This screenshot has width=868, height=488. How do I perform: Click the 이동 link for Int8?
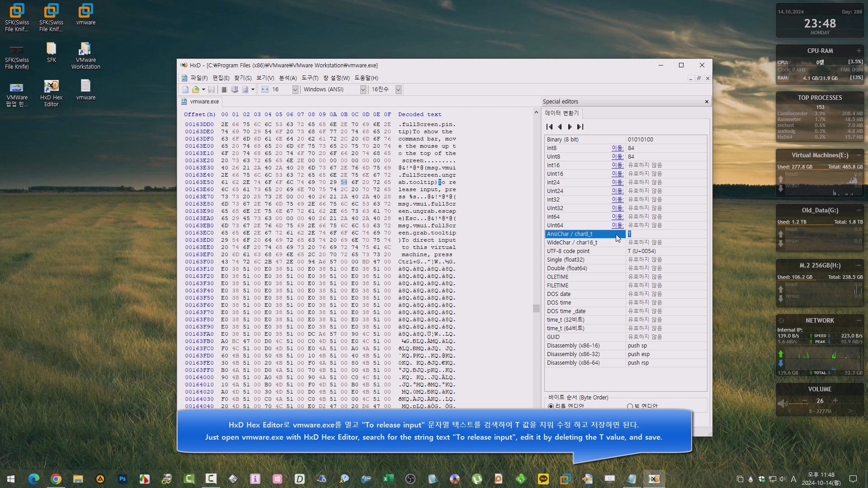pos(617,148)
